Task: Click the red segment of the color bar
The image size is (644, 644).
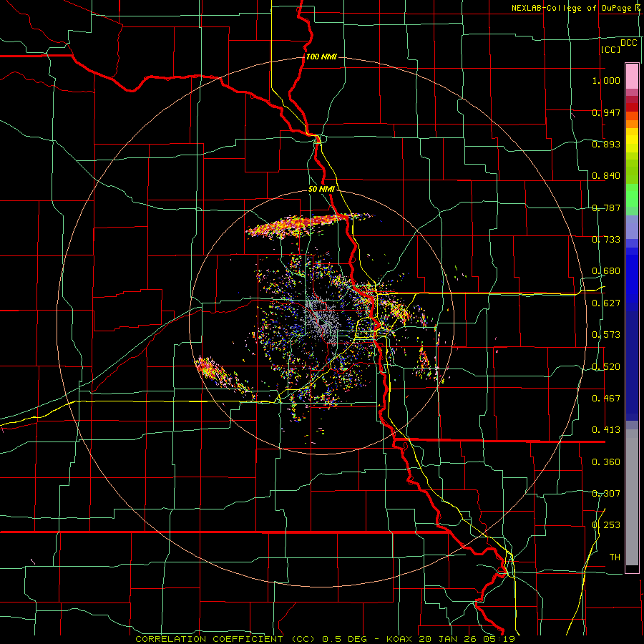Action: pos(632,107)
